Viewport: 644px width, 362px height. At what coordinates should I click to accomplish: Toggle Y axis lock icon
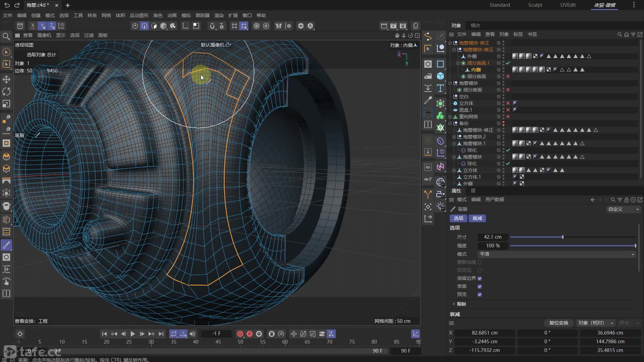click(x=42, y=25)
